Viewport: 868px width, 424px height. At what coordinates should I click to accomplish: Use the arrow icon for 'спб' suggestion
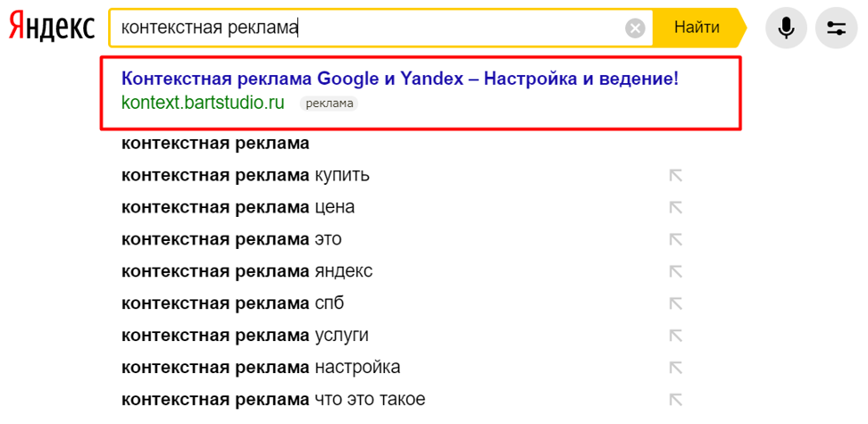pyautogui.click(x=676, y=303)
